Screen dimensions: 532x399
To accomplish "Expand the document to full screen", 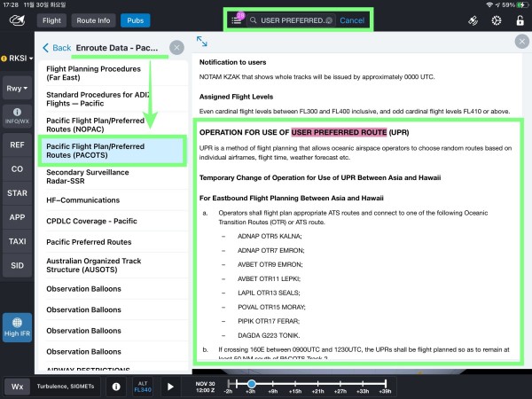I will coord(202,42).
